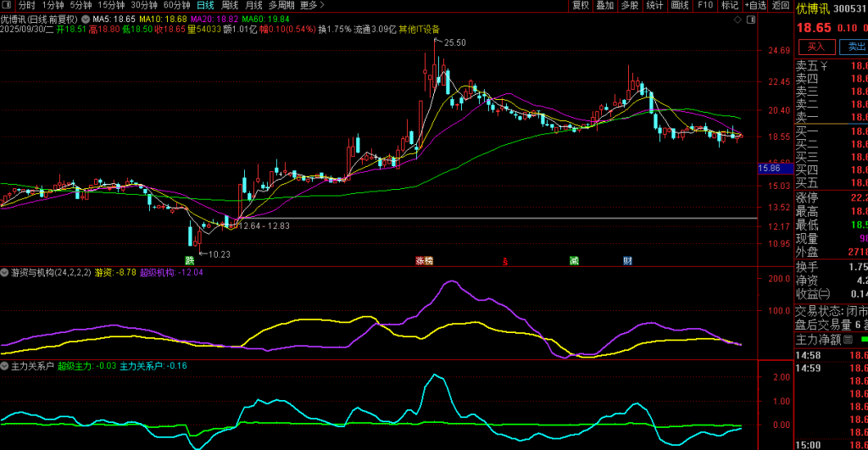868x450 pixels.
Task: Switch to 周线 weekly chart tab
Action: pyautogui.click(x=230, y=5)
